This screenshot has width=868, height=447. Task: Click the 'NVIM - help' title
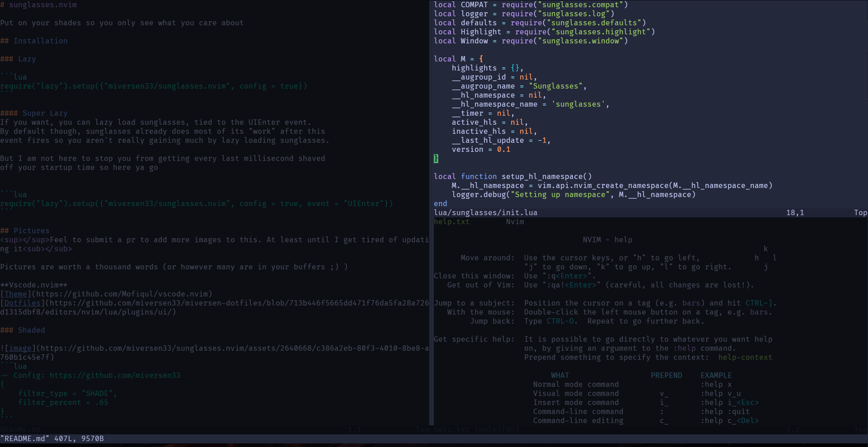608,240
